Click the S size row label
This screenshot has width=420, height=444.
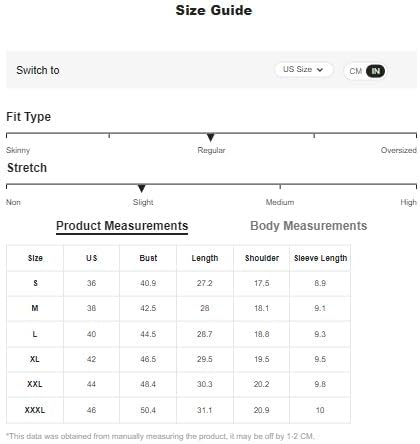35,283
